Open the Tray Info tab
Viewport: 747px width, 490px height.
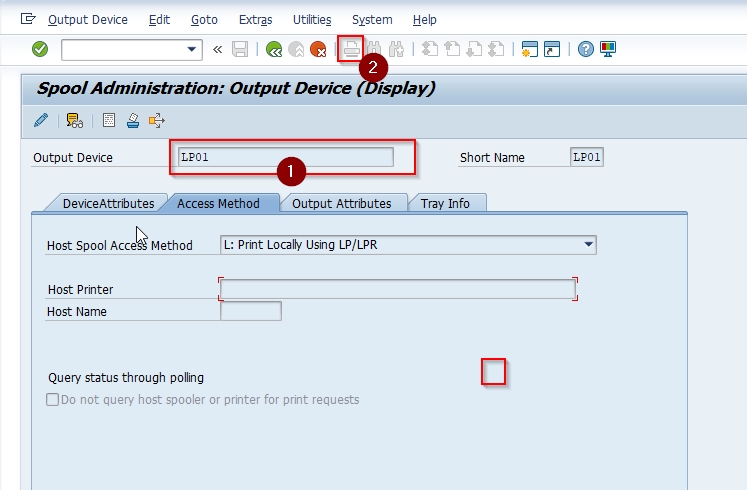click(445, 203)
